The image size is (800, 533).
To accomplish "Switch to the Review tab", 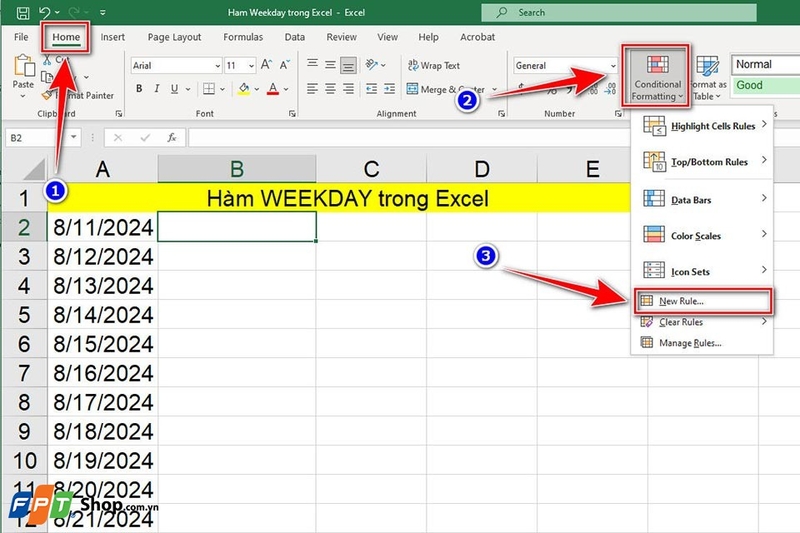I will click(341, 37).
